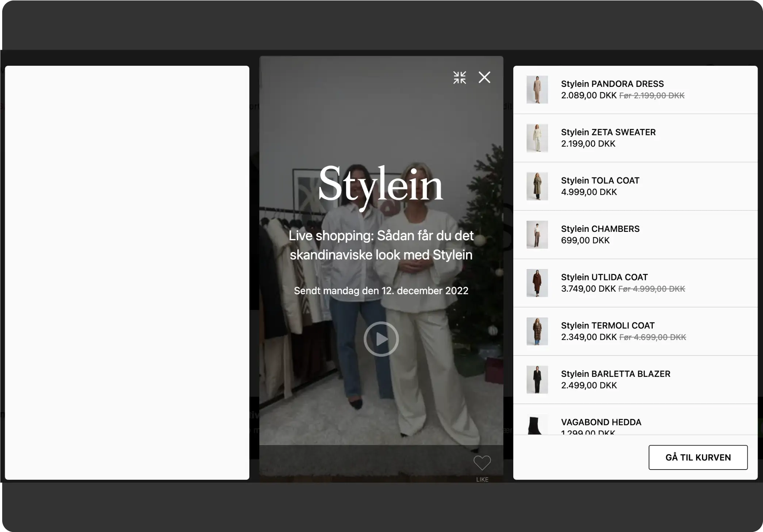Open the CHAMBERS trousers thumbnail
763x532 pixels.
[x=537, y=235]
